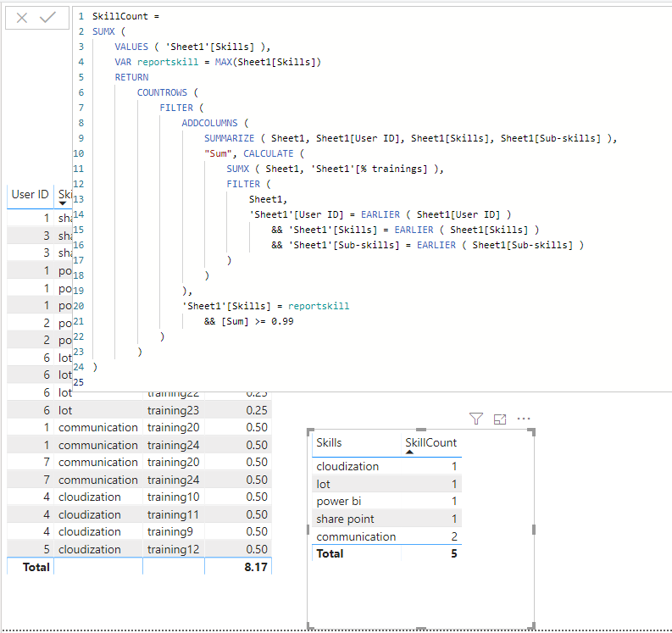Click the VALUES function on line 3

point(131,47)
